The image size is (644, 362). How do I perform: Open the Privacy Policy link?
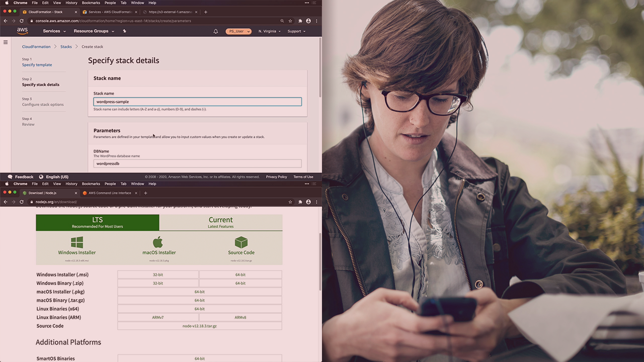[x=276, y=177]
